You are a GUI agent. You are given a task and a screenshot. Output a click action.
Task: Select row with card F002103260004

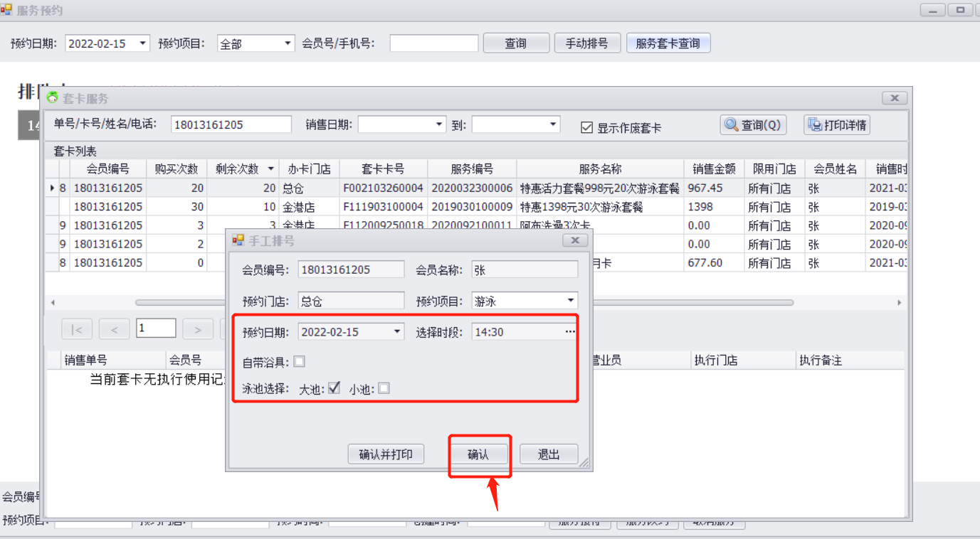point(475,188)
